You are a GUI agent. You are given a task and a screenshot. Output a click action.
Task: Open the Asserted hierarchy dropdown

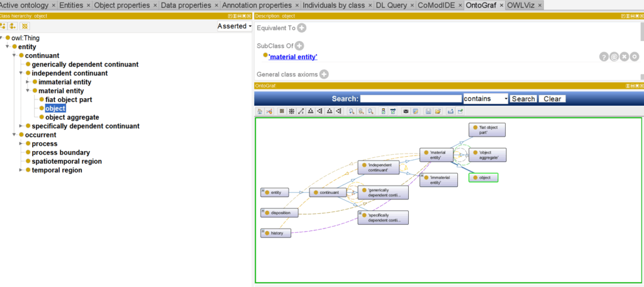pyautogui.click(x=234, y=26)
